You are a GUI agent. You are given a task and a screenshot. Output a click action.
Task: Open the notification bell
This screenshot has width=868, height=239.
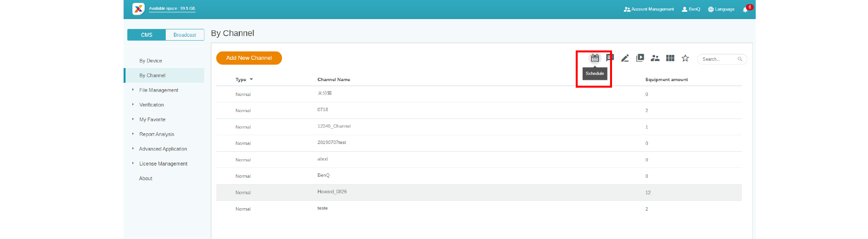point(745,9)
